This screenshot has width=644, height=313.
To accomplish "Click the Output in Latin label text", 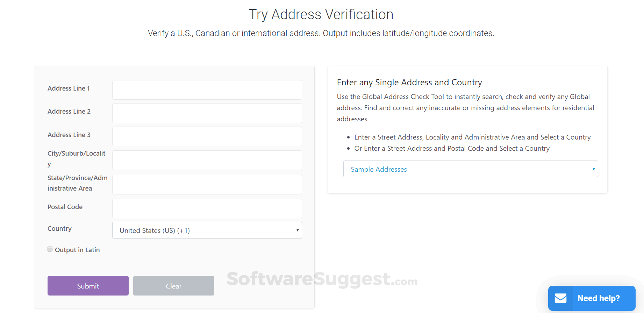I will 77,250.
